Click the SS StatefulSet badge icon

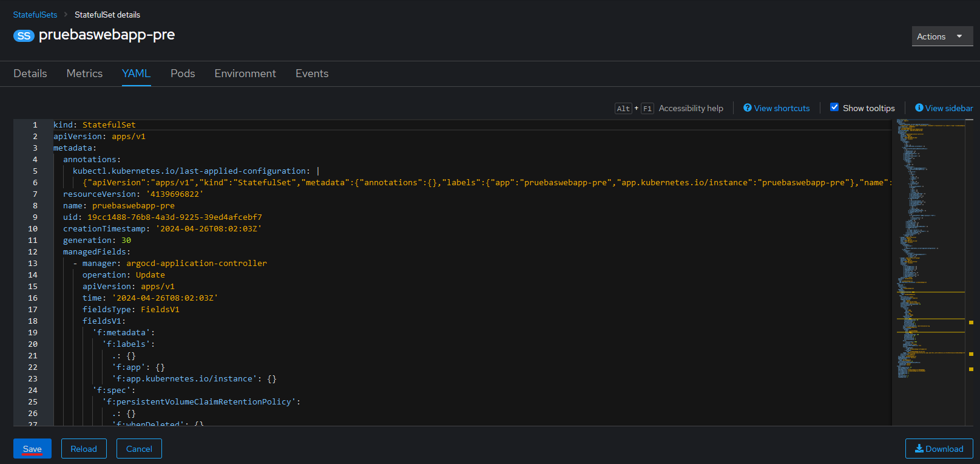click(24, 36)
